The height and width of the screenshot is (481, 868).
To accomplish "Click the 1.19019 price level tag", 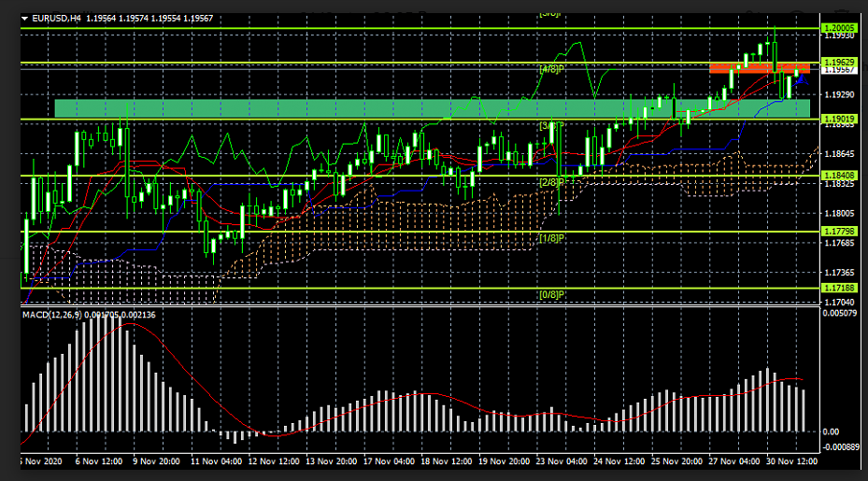I will [840, 119].
